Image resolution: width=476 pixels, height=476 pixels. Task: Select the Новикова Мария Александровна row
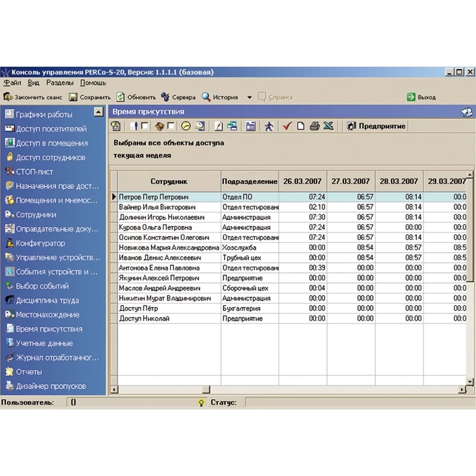(x=168, y=248)
